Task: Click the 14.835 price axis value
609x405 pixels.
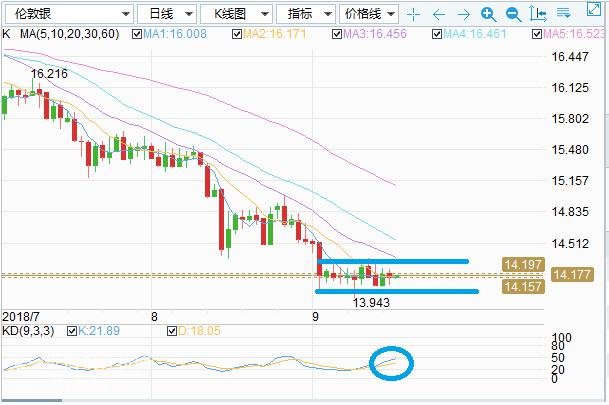Action: pos(570,212)
